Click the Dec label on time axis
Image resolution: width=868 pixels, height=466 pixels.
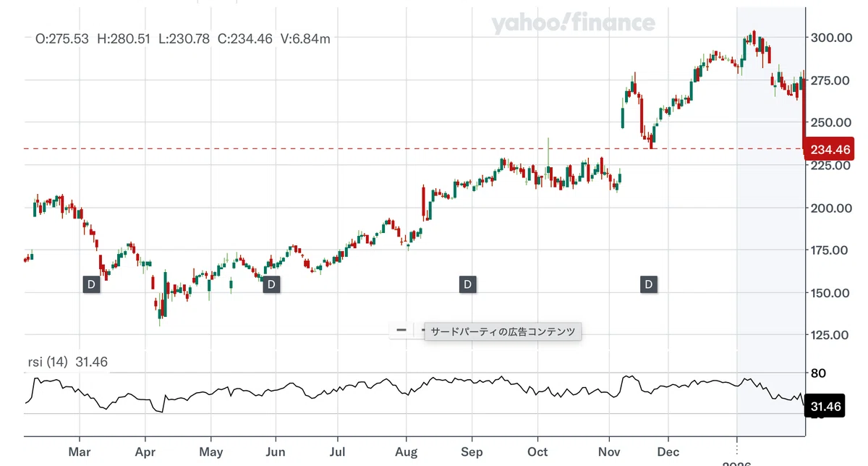[669, 452]
